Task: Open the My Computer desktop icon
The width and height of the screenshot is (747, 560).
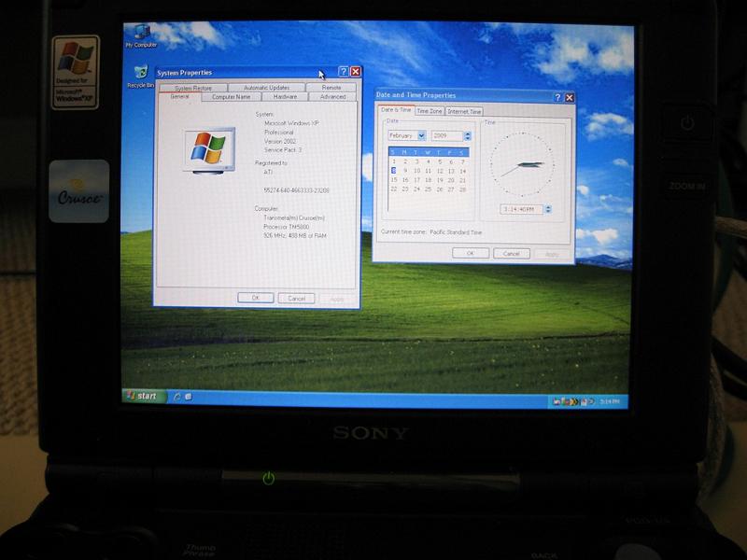Action: (x=142, y=35)
